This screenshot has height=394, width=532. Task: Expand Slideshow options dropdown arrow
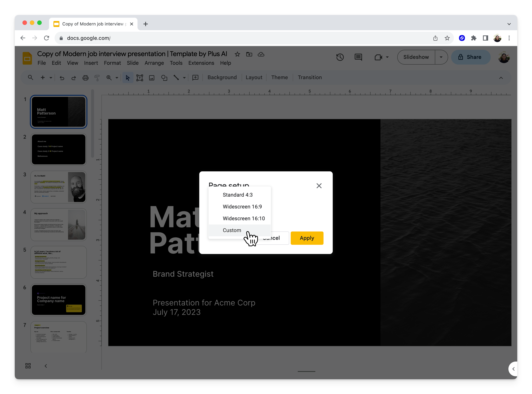click(x=441, y=57)
